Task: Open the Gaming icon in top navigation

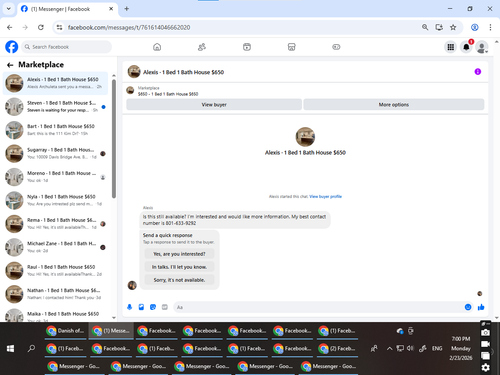Action: click(x=336, y=47)
